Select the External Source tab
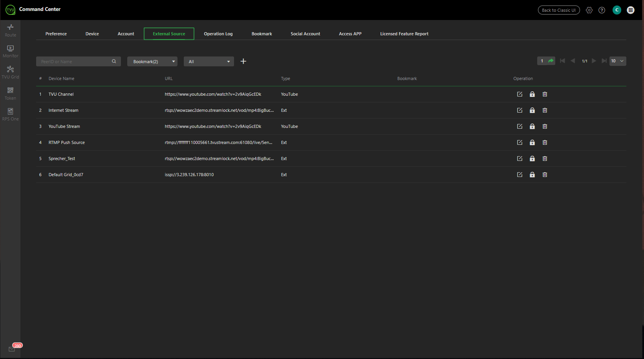 tap(169, 34)
